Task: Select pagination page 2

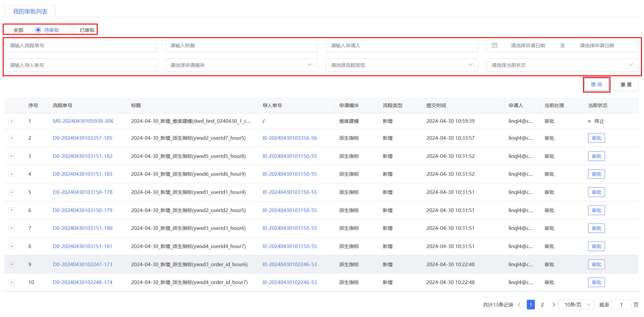Action: 542,305
